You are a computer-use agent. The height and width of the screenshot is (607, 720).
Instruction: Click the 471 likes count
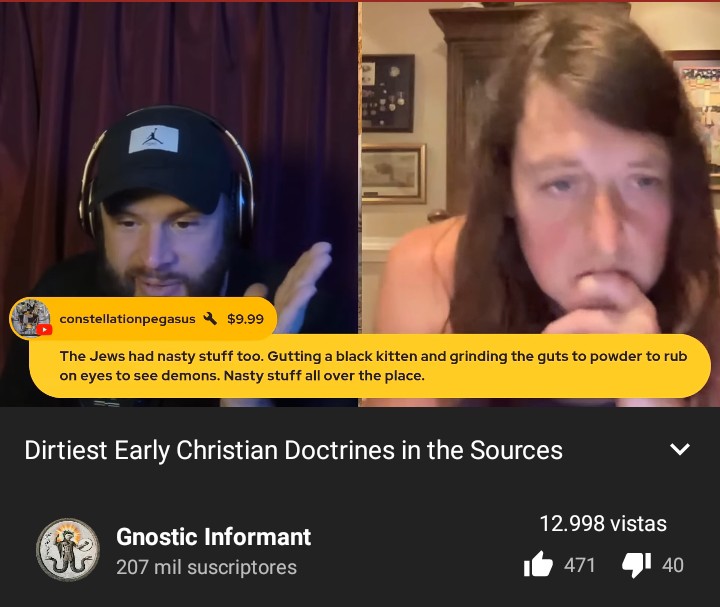[579, 565]
